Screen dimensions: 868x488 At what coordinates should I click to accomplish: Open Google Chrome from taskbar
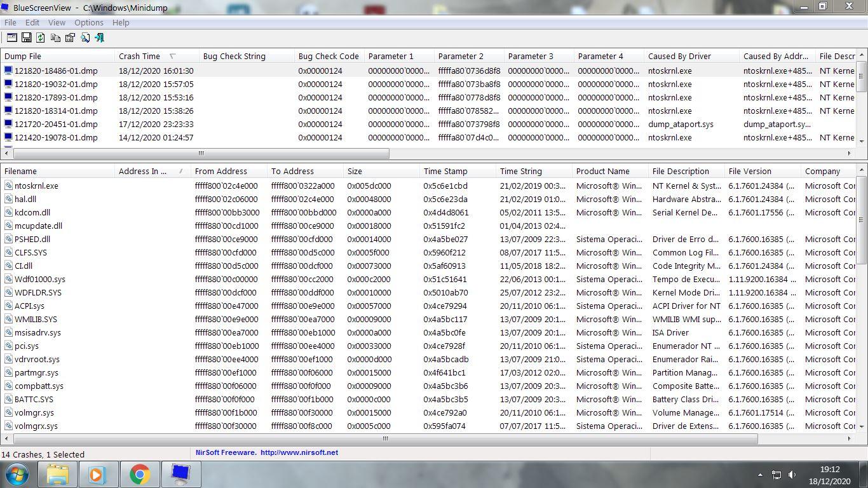(x=139, y=475)
